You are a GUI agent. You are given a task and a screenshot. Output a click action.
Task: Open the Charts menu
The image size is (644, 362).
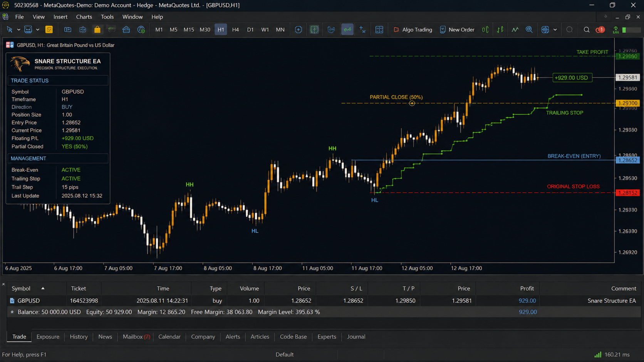(84, 17)
